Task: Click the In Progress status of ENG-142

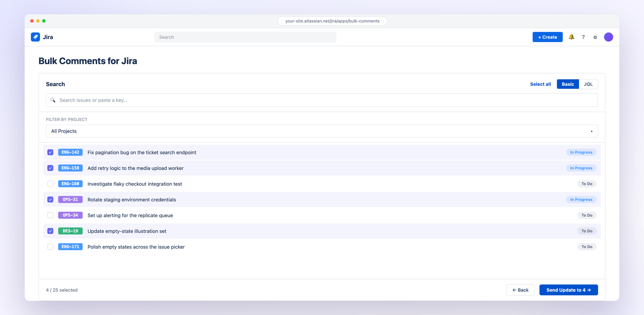Action: (581, 152)
